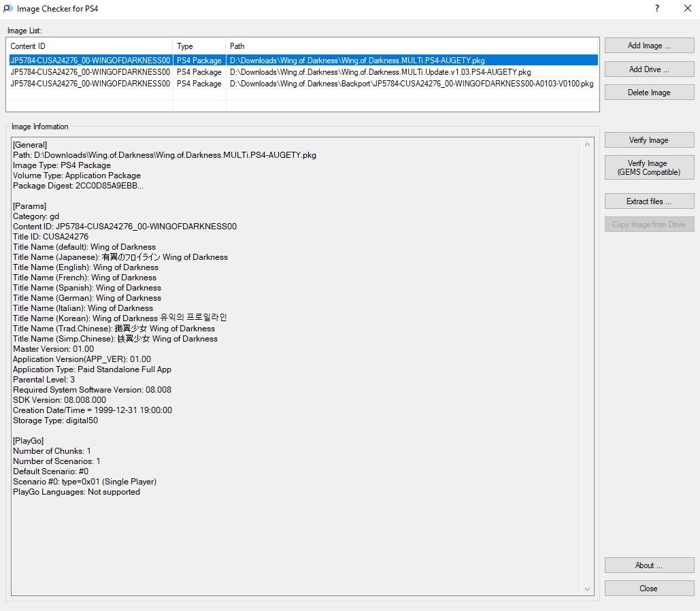700x611 pixels.
Task: Click the Title Name (Japanese) line
Action: pyautogui.click(x=120, y=257)
